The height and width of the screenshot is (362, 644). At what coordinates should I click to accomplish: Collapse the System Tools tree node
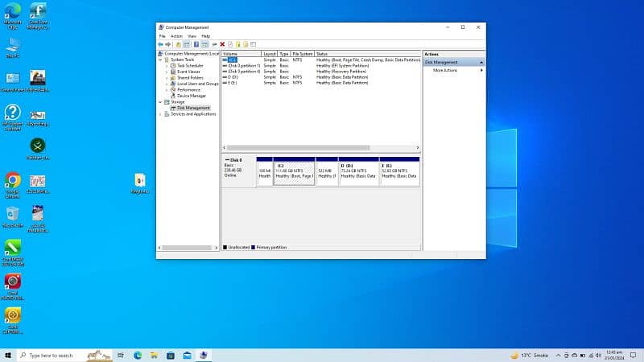tap(160, 60)
